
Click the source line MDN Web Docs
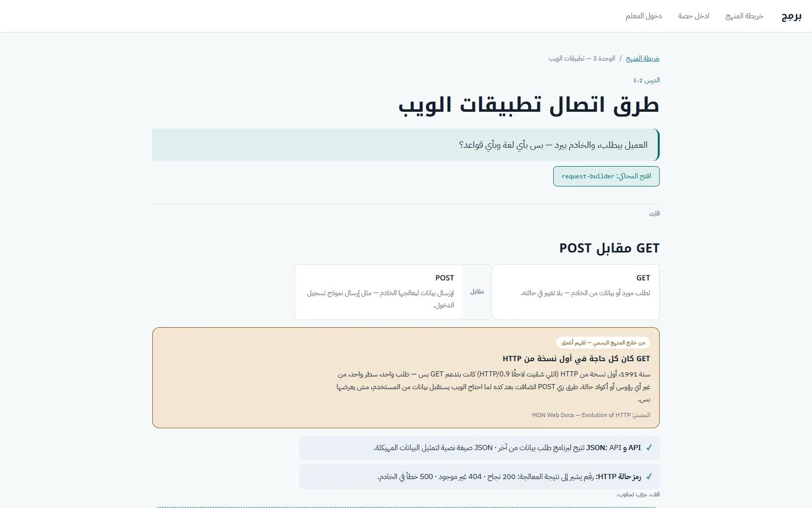click(591, 415)
